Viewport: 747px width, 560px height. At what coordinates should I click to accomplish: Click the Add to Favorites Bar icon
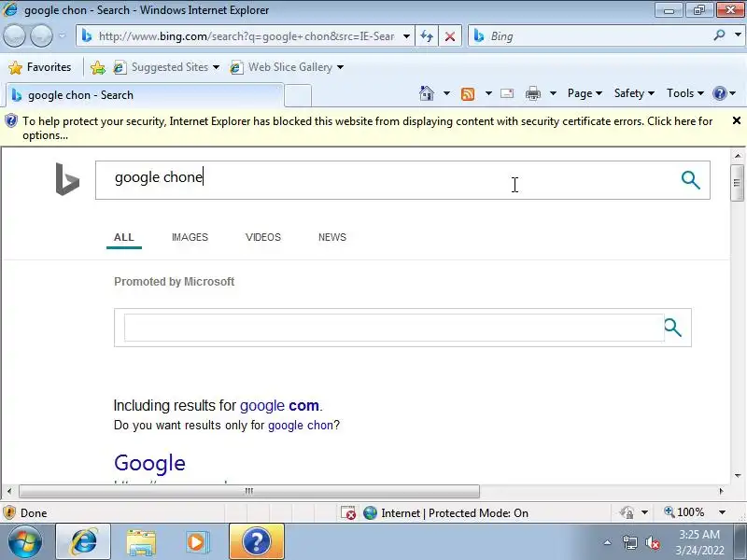98,67
